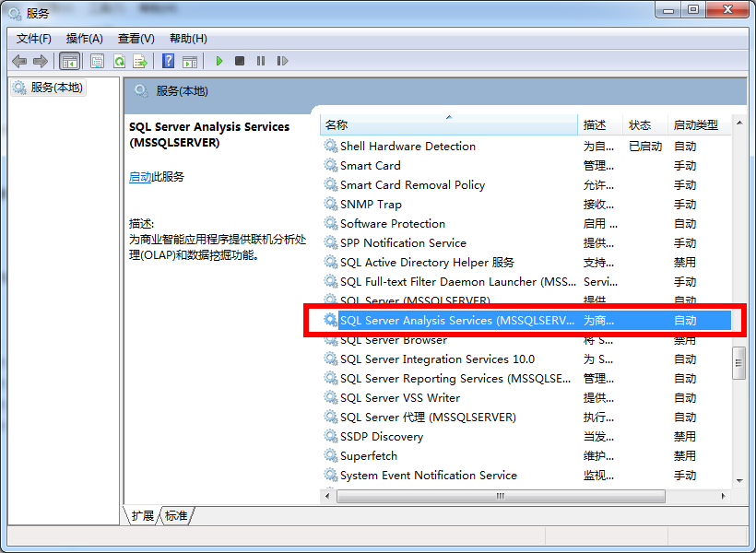The width and height of the screenshot is (756, 553).
Task: Open the 文件(F) menu
Action: 34,39
